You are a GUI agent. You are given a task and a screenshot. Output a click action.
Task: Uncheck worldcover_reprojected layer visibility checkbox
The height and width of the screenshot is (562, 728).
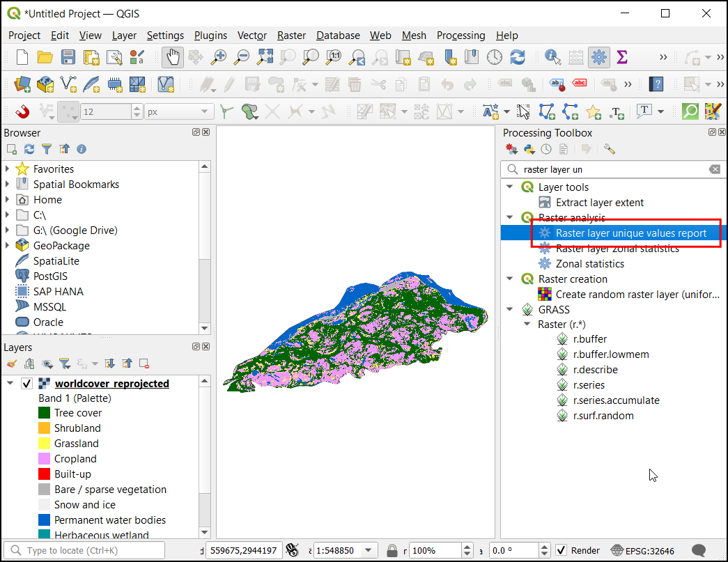[x=27, y=384]
